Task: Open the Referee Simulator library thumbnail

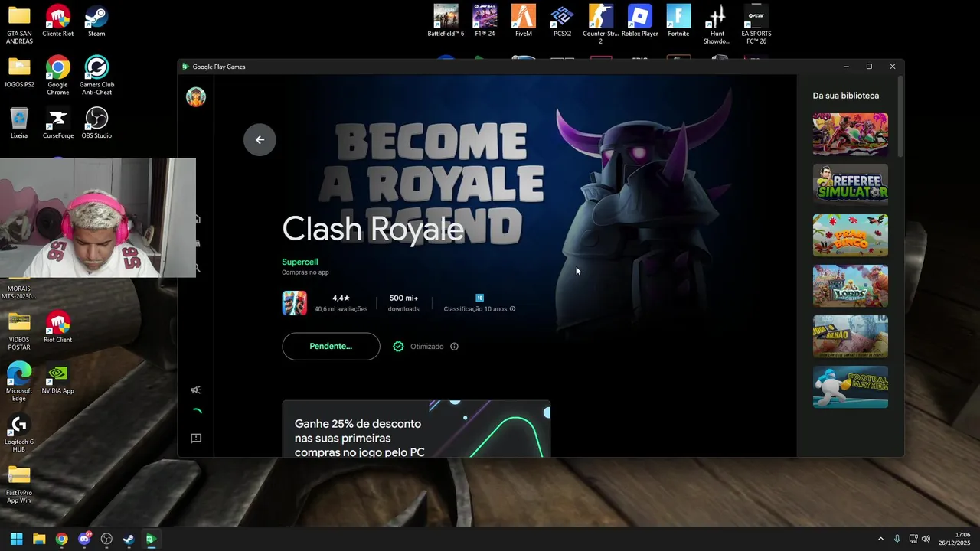Action: (850, 184)
